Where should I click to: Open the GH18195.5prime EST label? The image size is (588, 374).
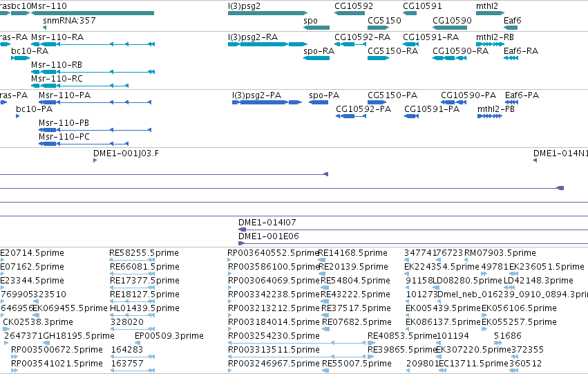click(x=79, y=336)
